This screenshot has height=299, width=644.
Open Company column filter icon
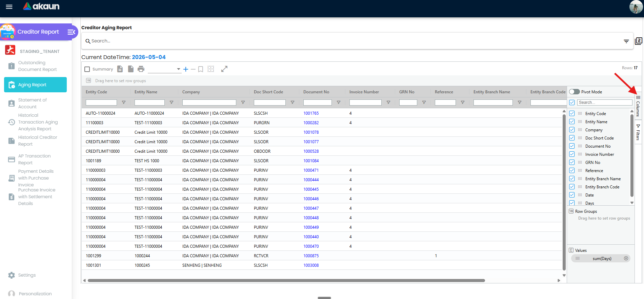pos(243,102)
